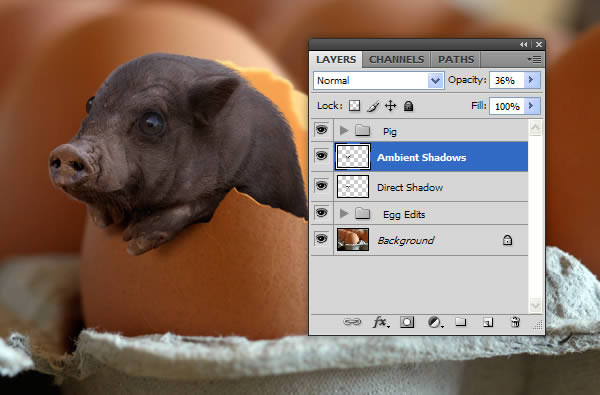Image resolution: width=600 pixels, height=395 pixels.
Task: Lock all layer attributes
Action: (x=408, y=106)
